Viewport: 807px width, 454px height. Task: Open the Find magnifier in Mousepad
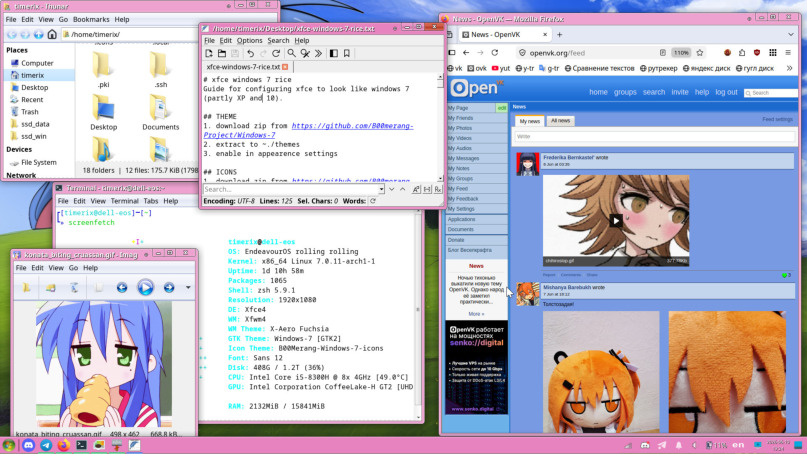pos(291,54)
